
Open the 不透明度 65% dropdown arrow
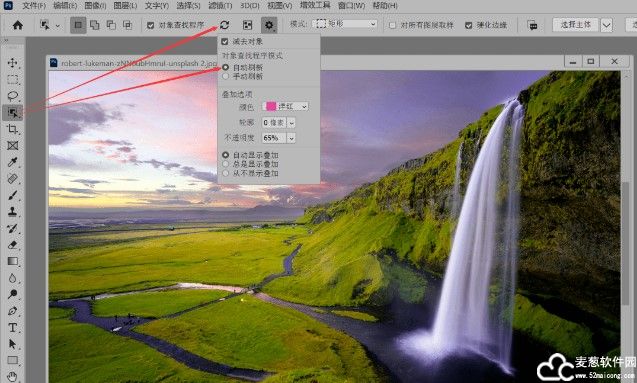[291, 138]
